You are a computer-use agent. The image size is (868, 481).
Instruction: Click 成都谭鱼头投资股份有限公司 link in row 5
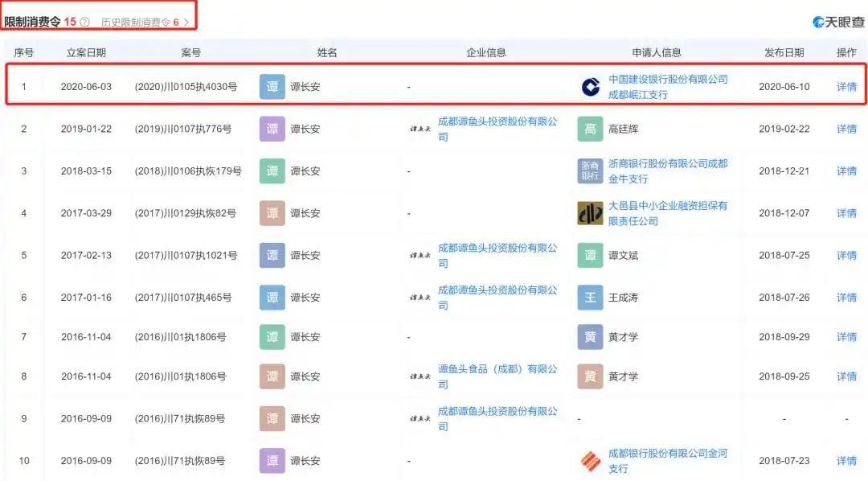(498, 255)
